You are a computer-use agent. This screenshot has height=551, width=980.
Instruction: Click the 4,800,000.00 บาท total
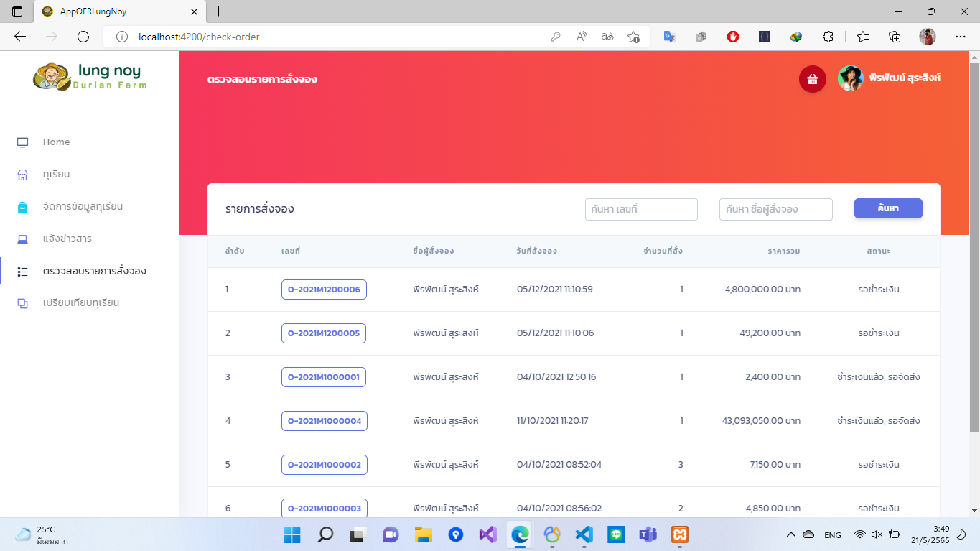(762, 290)
